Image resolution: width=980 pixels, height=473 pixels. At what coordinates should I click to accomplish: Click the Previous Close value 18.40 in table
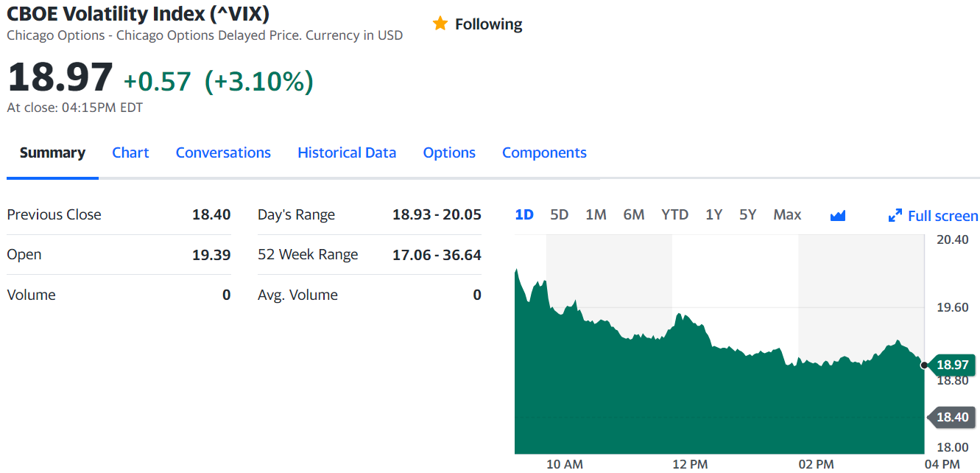click(211, 214)
